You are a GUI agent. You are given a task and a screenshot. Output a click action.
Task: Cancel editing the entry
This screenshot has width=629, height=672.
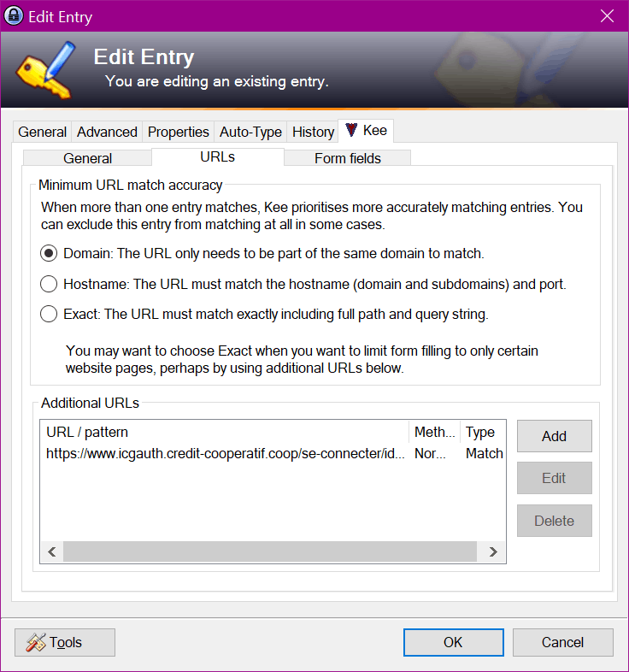562,642
